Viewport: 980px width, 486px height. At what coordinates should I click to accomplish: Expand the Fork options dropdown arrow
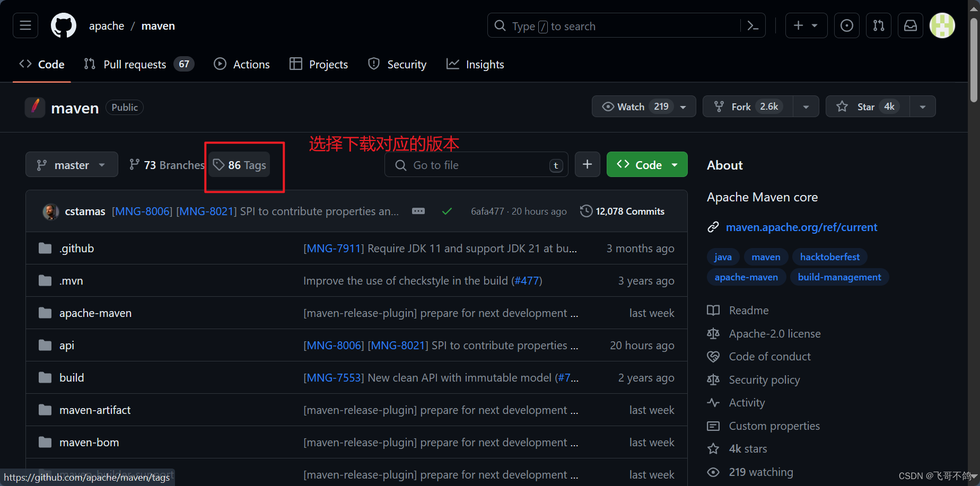pyautogui.click(x=806, y=107)
